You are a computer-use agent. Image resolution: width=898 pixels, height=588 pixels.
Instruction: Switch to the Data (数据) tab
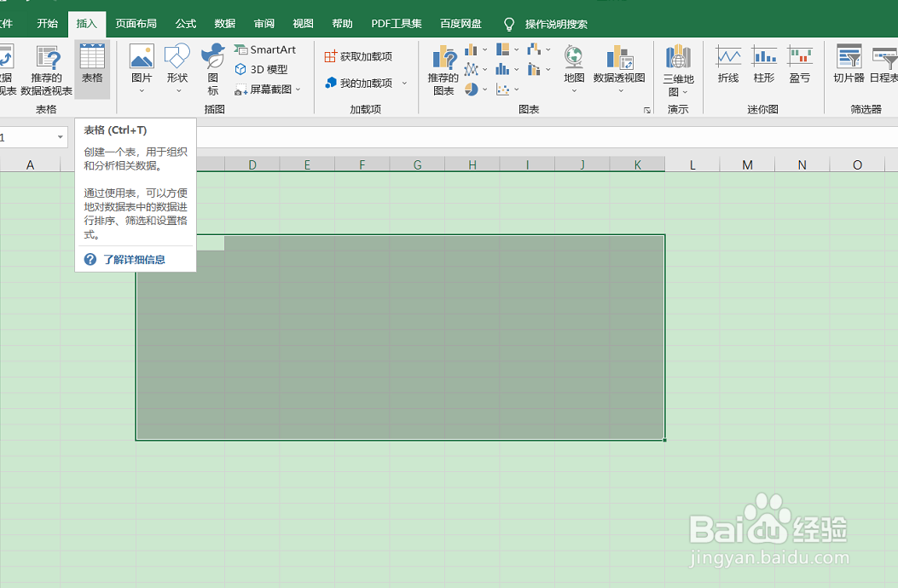pyautogui.click(x=224, y=24)
